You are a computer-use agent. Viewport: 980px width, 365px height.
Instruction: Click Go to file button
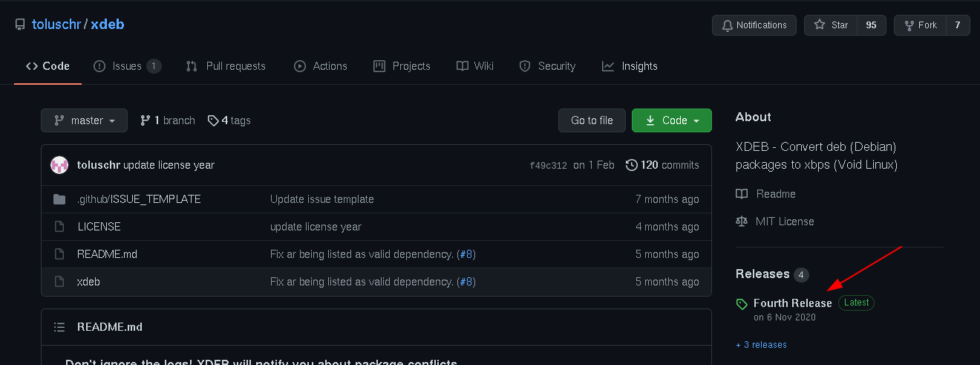tap(592, 120)
